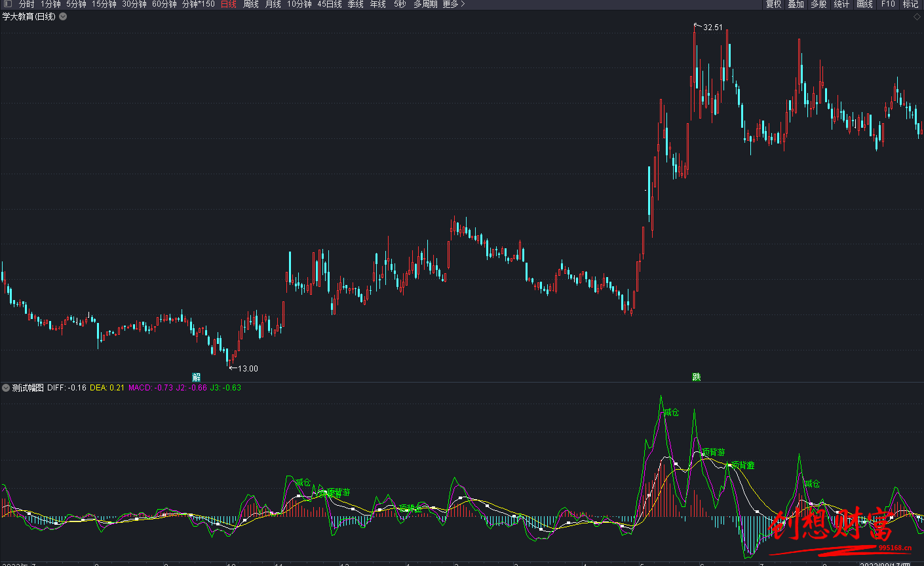Select the 日线 daily tab
The width and height of the screenshot is (924, 566).
point(228,4)
